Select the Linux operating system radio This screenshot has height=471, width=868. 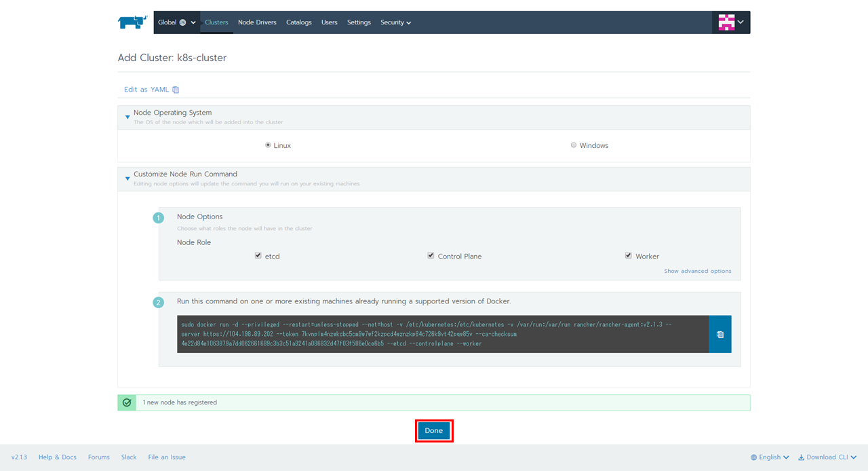[268, 145]
